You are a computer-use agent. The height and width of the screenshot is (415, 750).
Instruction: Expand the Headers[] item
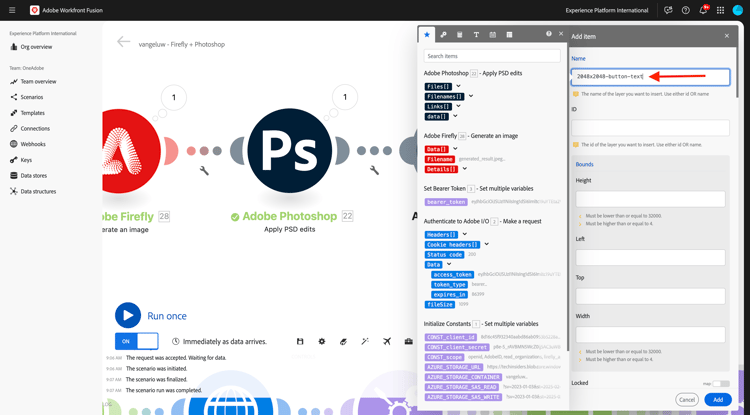click(x=464, y=234)
